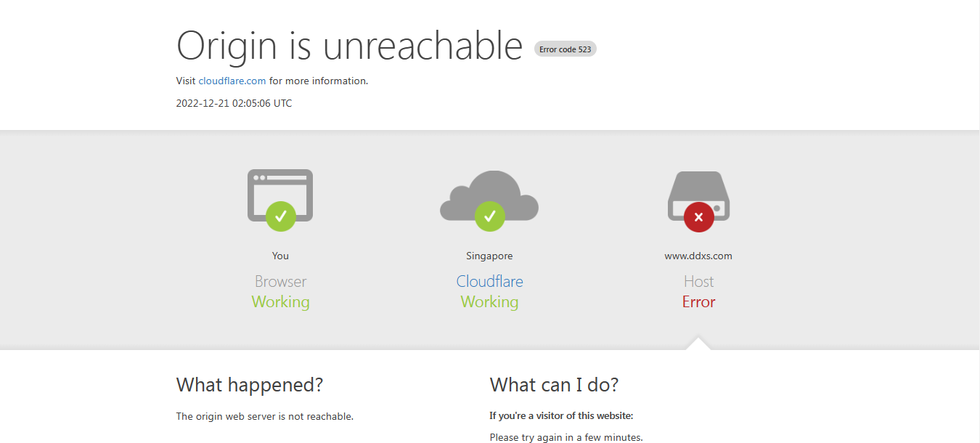This screenshot has width=980, height=443.
Task: Click the 'Origin is unreachable' heading
Action: (x=349, y=45)
